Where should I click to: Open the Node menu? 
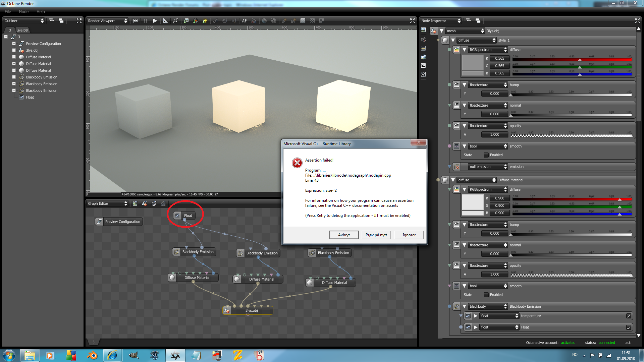click(23, 11)
